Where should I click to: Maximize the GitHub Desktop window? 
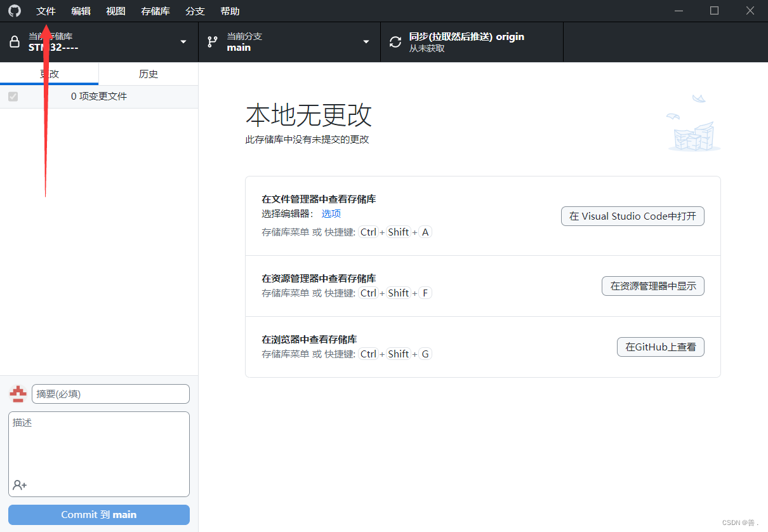(x=714, y=11)
